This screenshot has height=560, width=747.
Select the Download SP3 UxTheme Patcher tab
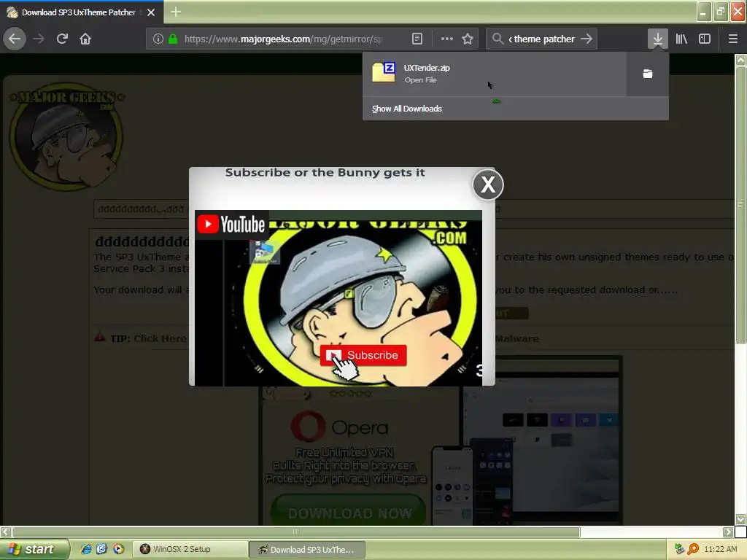pyautogui.click(x=79, y=12)
